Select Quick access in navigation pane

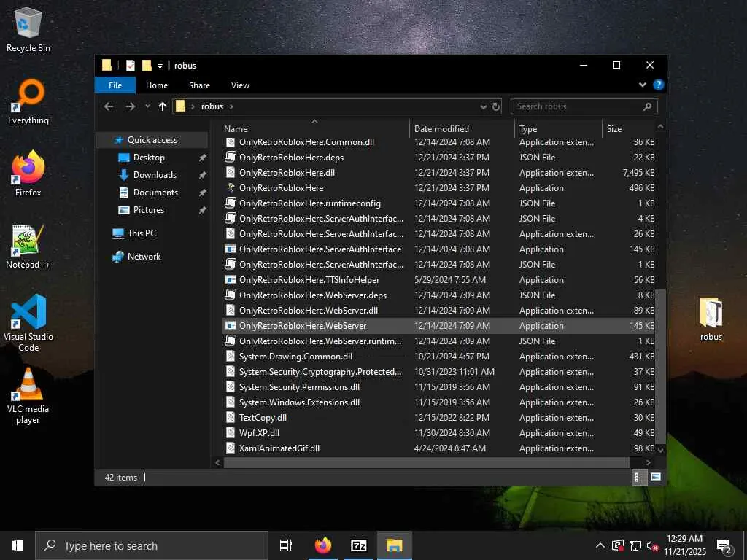click(x=152, y=140)
